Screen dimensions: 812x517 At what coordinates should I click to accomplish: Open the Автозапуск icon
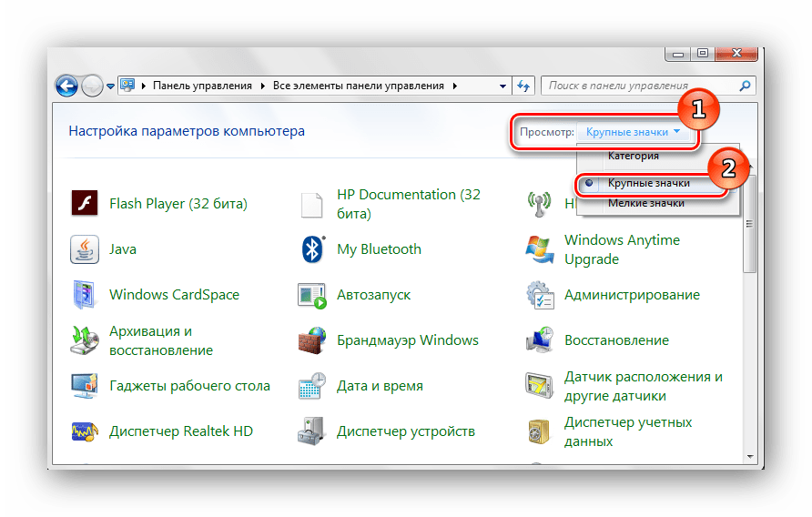[312, 295]
